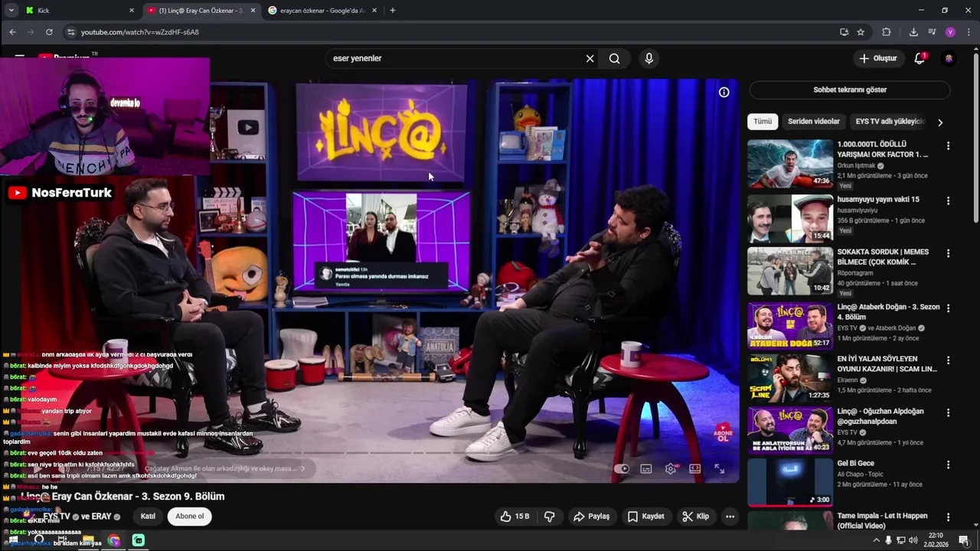Click the Oluştur create button

(x=877, y=58)
